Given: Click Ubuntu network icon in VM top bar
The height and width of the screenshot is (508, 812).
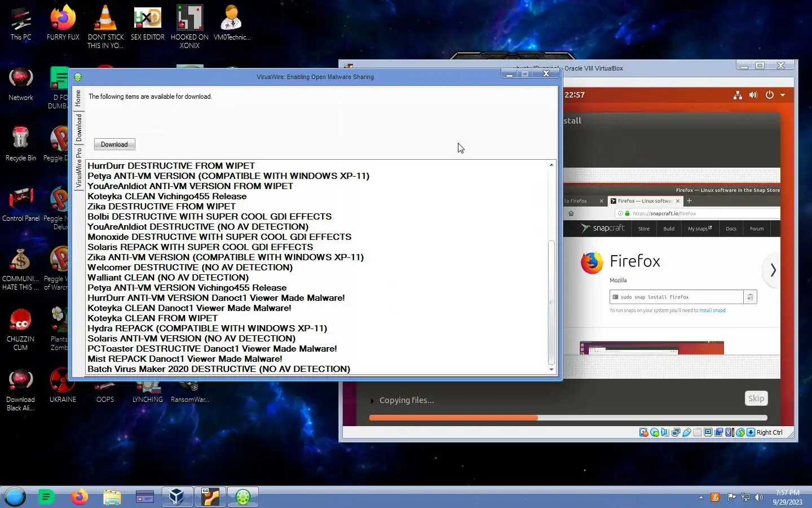Looking at the screenshot, I should coord(738,95).
